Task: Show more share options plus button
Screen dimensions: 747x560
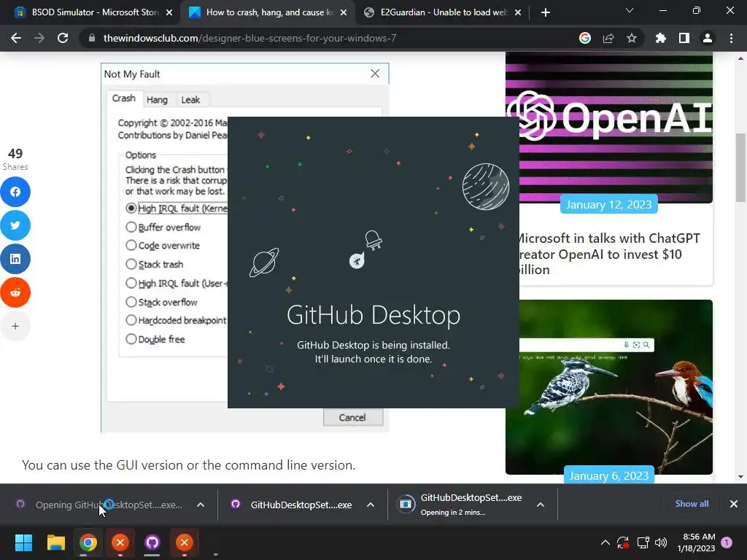Action: pyautogui.click(x=15, y=326)
